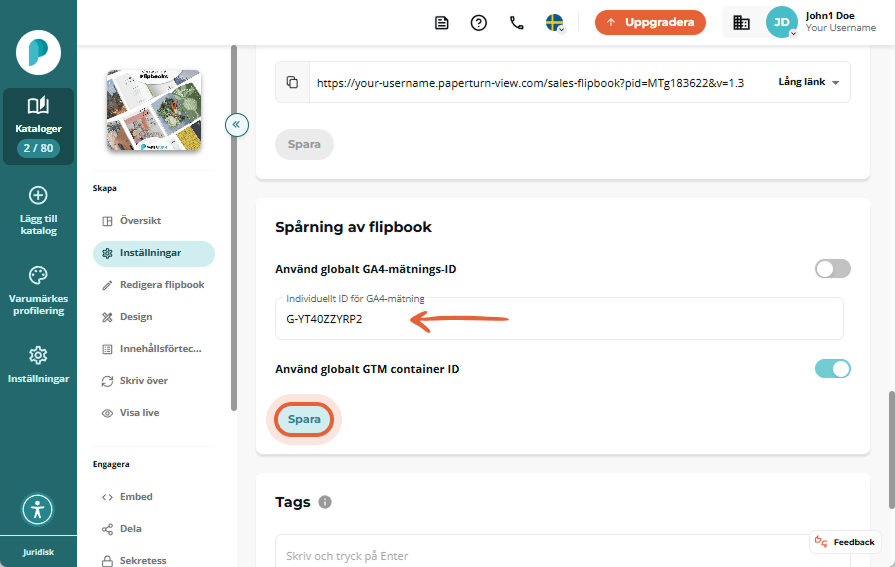This screenshot has height=567, width=895.
Task: Click the Tags info icon
Action: (x=325, y=502)
